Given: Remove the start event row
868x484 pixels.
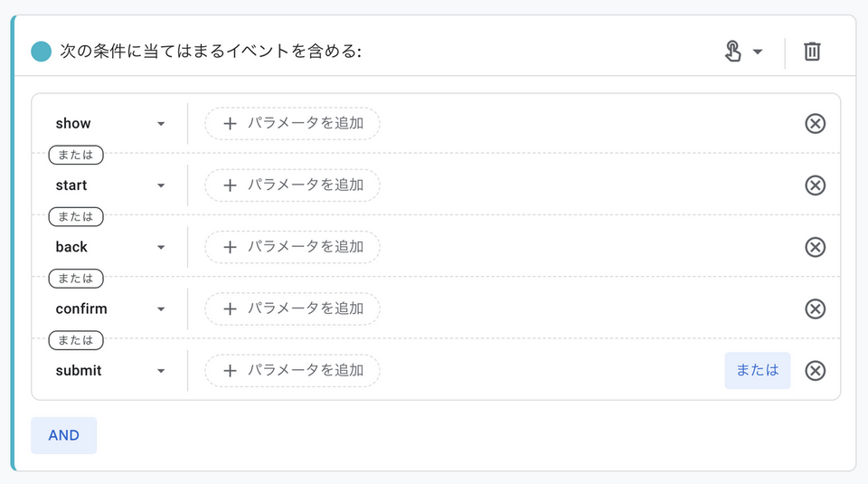Looking at the screenshot, I should tap(815, 185).
